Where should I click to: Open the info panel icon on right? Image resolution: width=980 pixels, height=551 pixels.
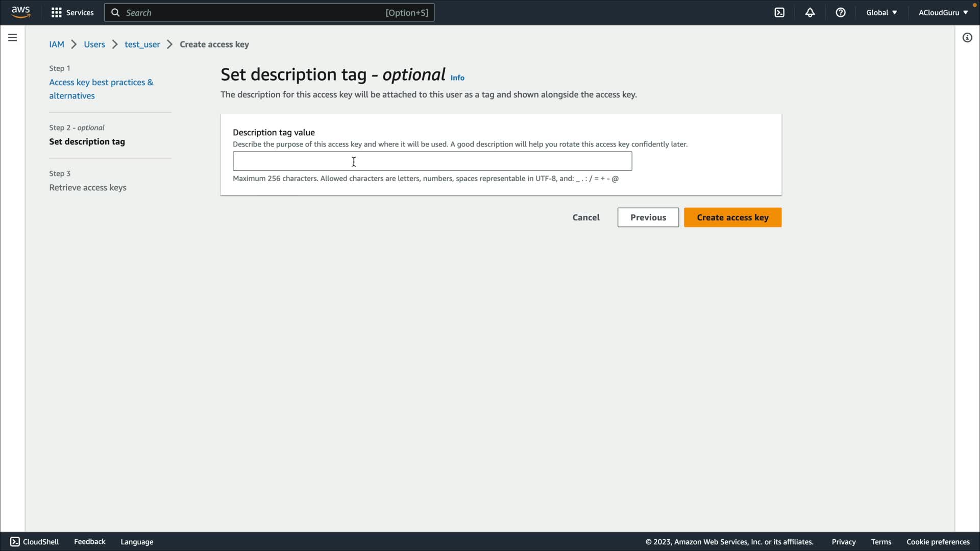tap(967, 38)
